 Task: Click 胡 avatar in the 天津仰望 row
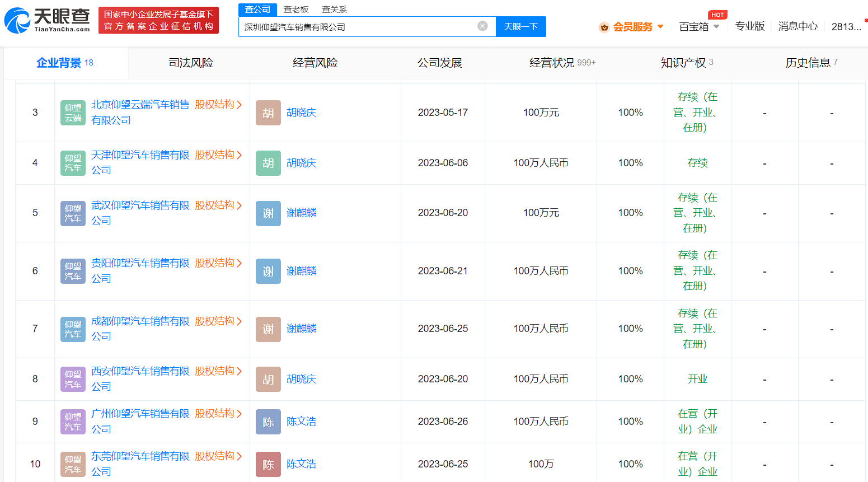pos(268,163)
